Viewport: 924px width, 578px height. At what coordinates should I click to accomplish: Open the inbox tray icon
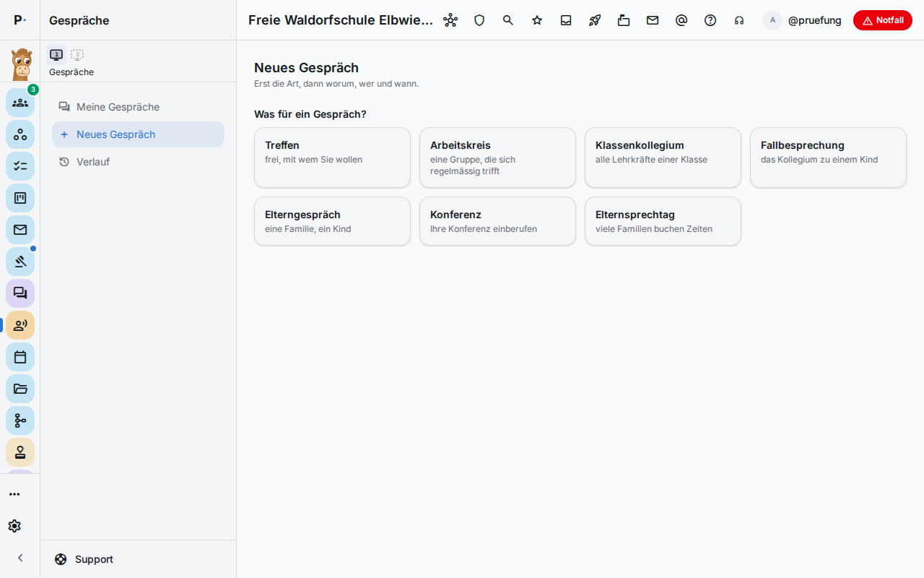click(566, 20)
